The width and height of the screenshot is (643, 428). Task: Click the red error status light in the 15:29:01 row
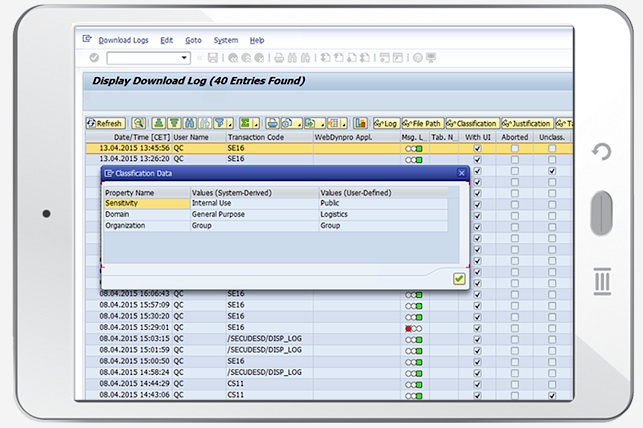click(408, 328)
